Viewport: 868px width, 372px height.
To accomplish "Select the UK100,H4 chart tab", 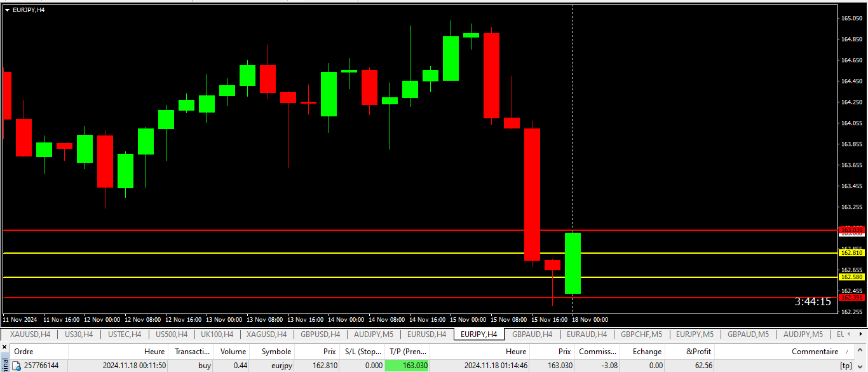I will click(217, 334).
